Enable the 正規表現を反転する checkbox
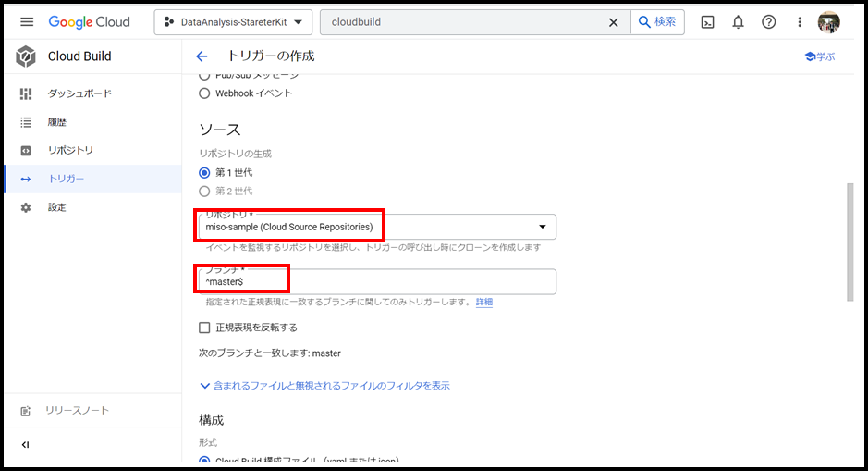868x471 pixels. click(205, 328)
